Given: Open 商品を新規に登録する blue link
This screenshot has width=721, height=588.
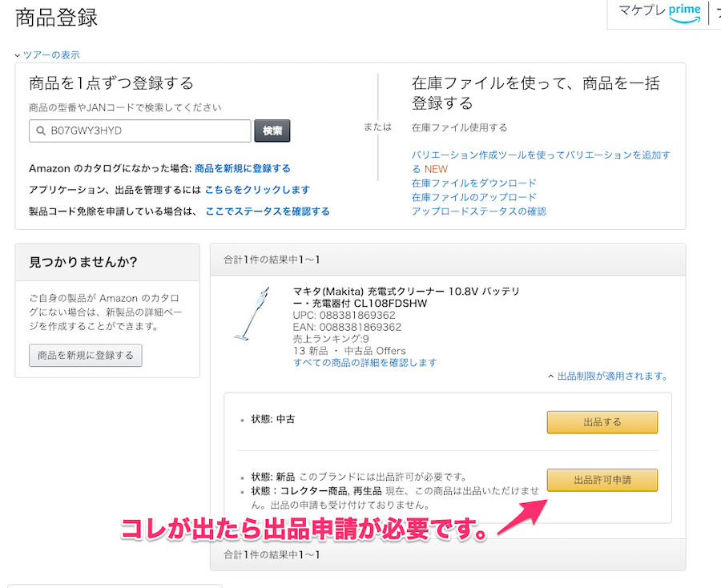Looking at the screenshot, I should (242, 168).
